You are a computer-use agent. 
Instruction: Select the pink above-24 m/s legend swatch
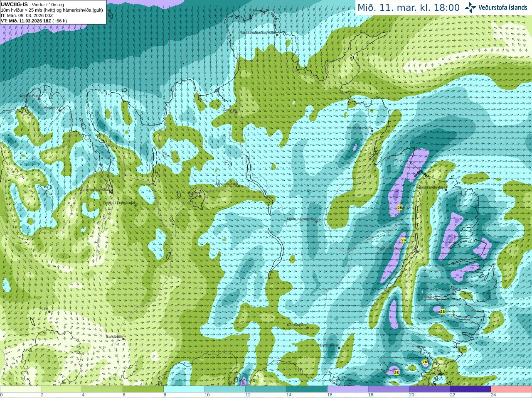coord(512,389)
